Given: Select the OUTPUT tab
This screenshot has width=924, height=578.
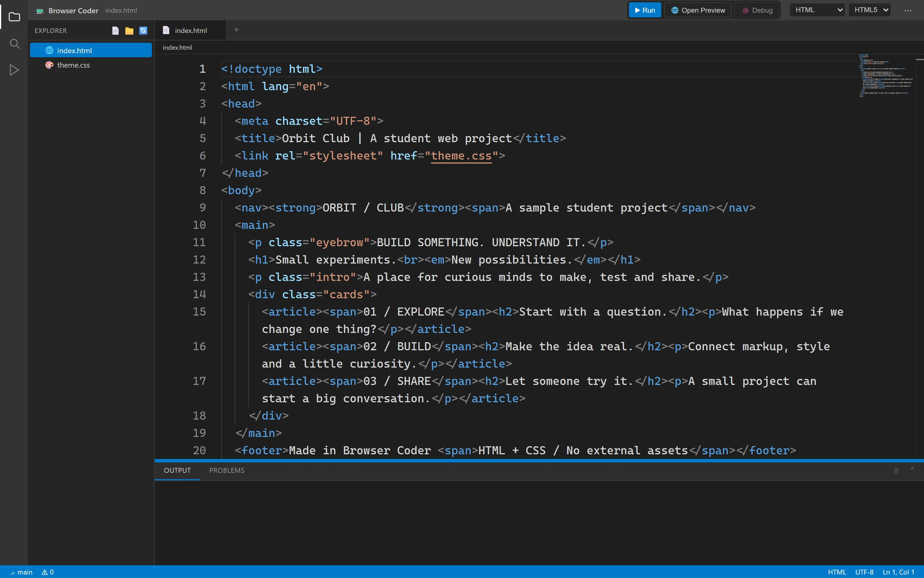Looking at the screenshot, I should click(x=177, y=470).
